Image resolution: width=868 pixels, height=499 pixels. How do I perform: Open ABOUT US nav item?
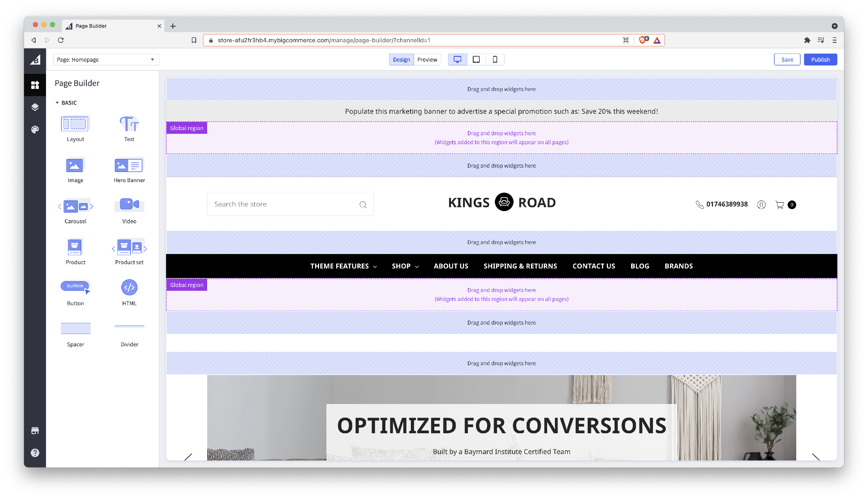click(x=451, y=266)
